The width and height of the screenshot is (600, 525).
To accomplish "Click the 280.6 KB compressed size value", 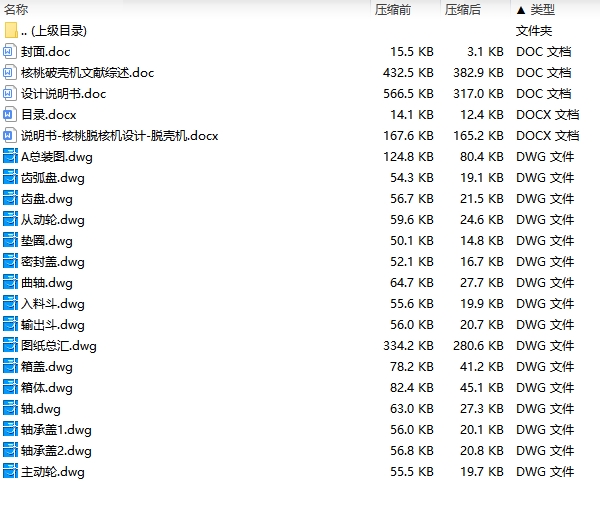I will 478,346.
